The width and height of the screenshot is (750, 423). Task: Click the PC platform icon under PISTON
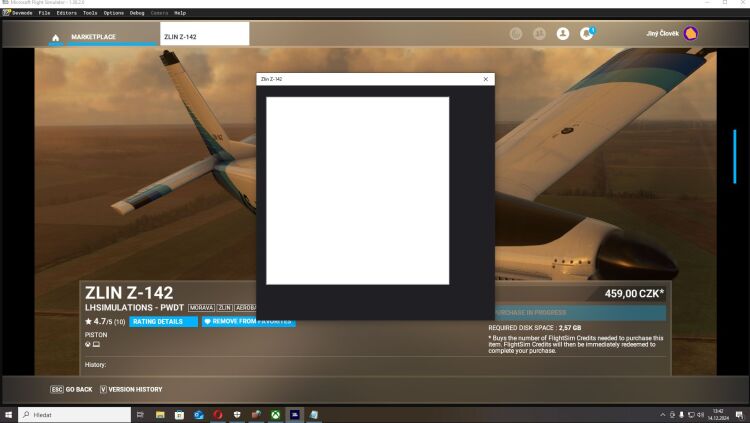96,344
